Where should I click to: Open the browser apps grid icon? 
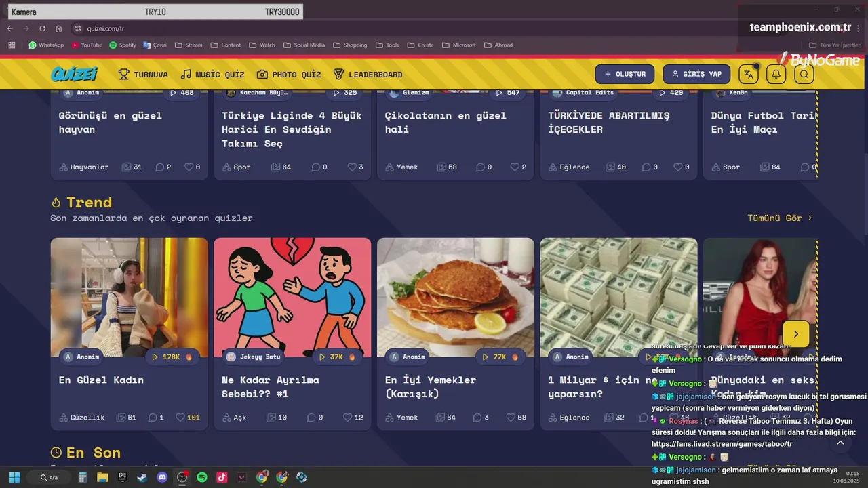[x=12, y=45]
